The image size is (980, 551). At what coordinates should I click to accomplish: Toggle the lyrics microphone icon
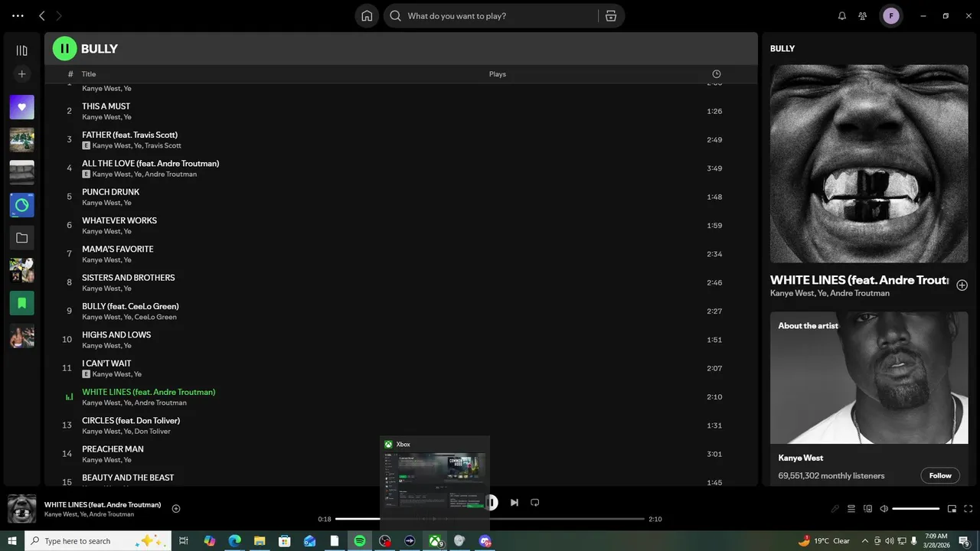(835, 509)
